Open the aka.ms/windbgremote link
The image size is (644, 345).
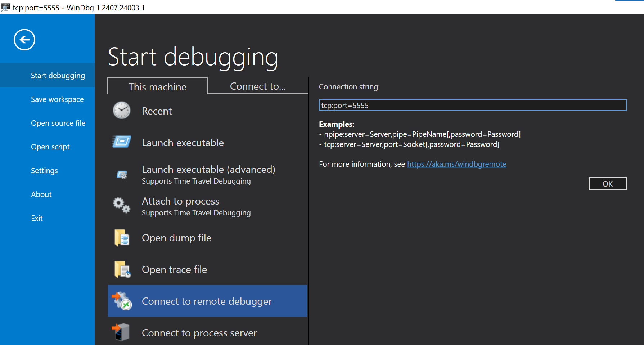pyautogui.click(x=456, y=164)
